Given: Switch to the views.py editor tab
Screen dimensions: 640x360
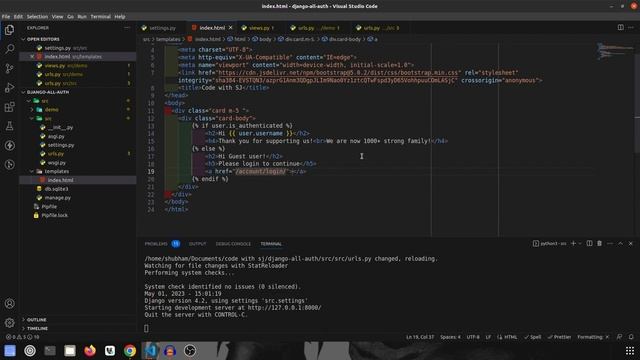Looking at the screenshot, I should 259,28.
